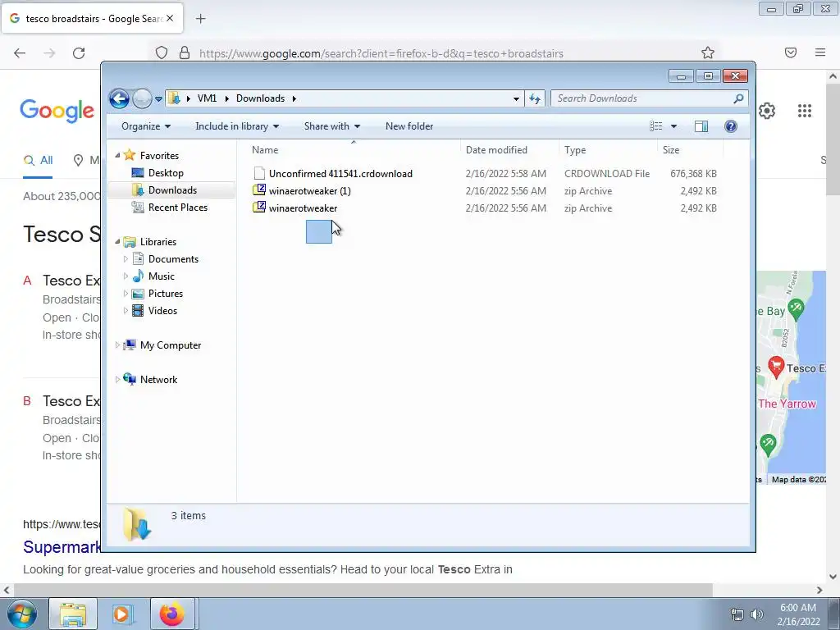Select the All search results tab
Image resolution: width=840 pixels, height=630 pixels.
point(38,160)
